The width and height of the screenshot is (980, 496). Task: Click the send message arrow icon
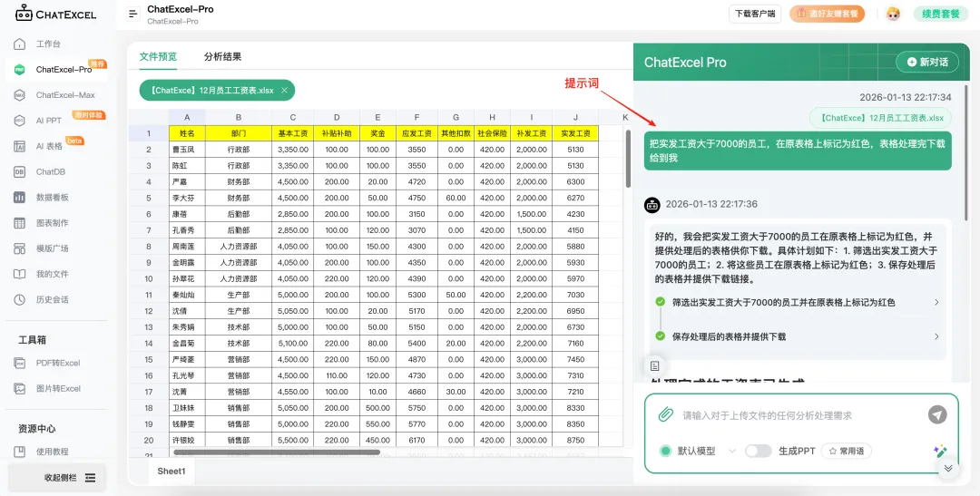click(936, 414)
